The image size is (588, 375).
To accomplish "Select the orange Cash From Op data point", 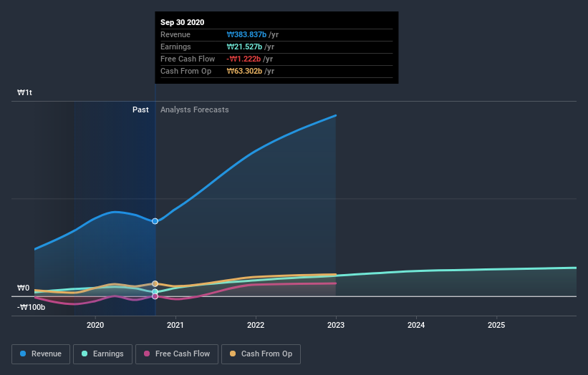I will point(155,283).
